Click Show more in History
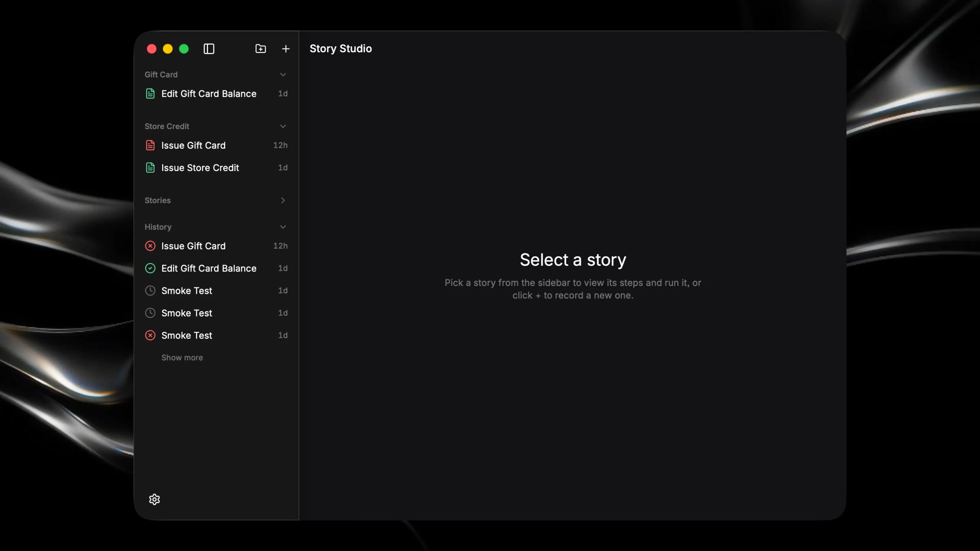The height and width of the screenshot is (551, 980). 182,358
